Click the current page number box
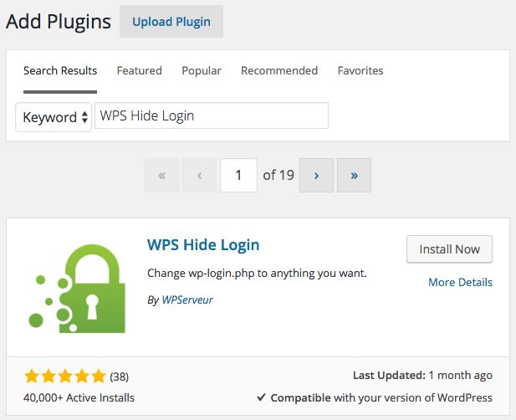Image resolution: width=516 pixels, height=420 pixels. point(238,175)
